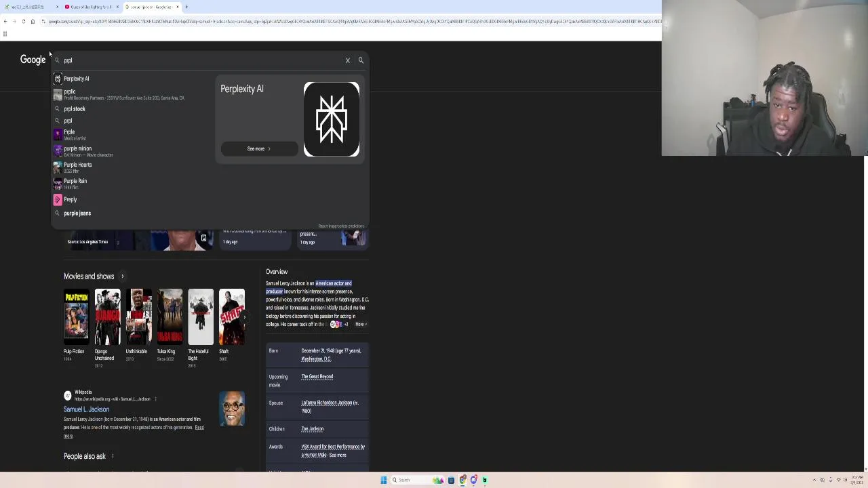Screen dimensions: 868x488
Task: Open the Unthinkable movie poster
Action: tap(138, 317)
